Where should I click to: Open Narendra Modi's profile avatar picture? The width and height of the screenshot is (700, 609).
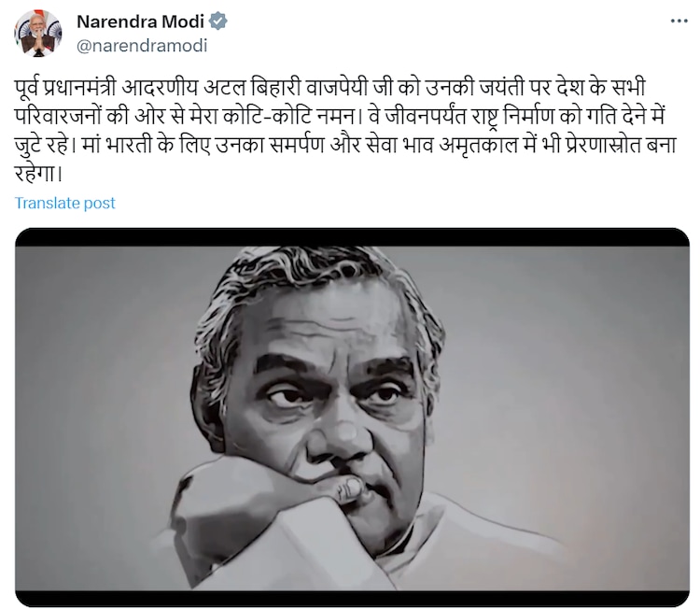(x=38, y=34)
